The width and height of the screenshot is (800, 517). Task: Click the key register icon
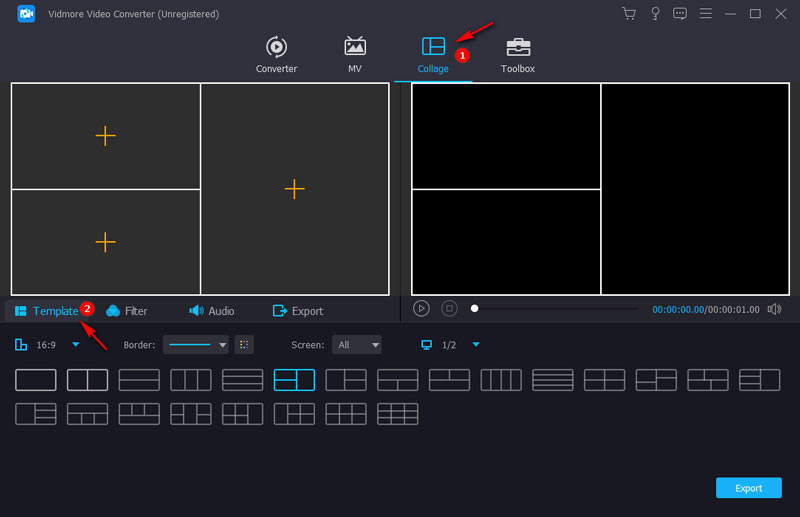pos(655,14)
